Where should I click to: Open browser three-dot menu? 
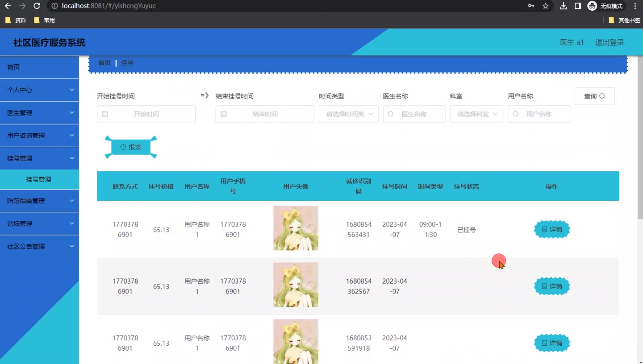click(635, 6)
